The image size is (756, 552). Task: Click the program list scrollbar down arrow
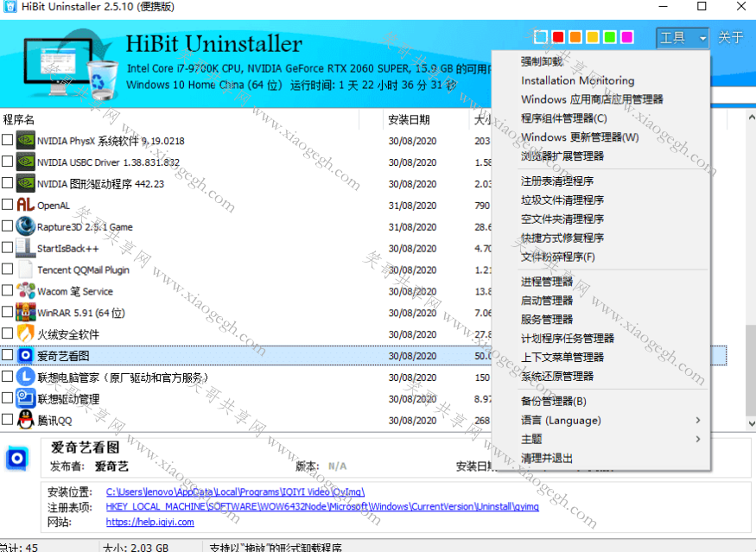(x=751, y=424)
